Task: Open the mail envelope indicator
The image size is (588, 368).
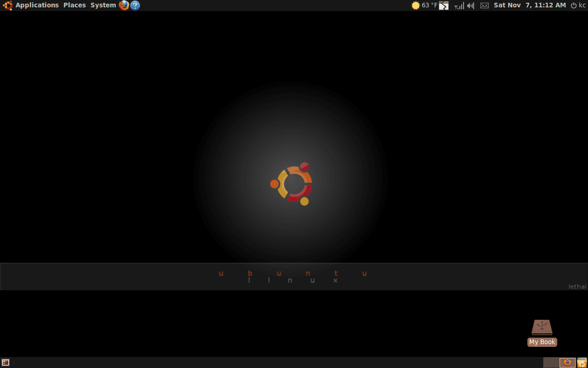Action: tap(485, 6)
